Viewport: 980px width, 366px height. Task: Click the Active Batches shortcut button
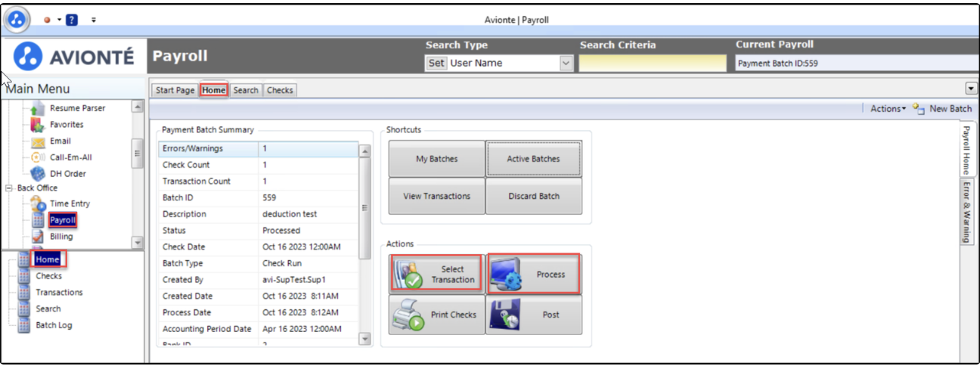(x=534, y=159)
